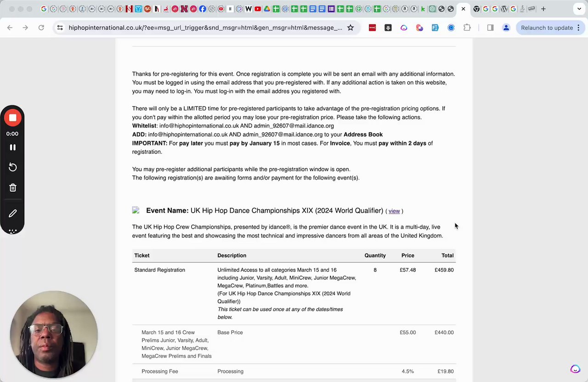Click the Ticket column header

(141, 255)
